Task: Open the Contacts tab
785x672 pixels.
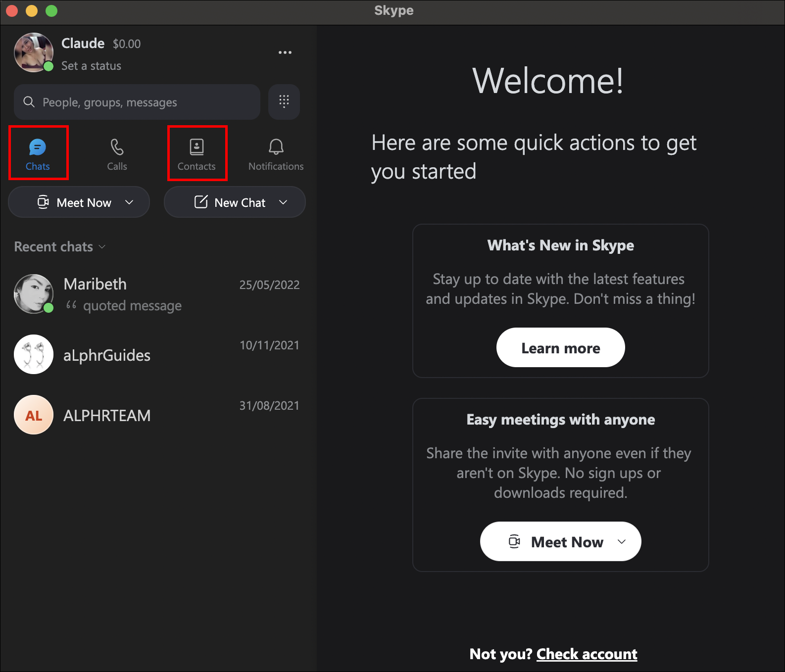Action: click(x=196, y=154)
